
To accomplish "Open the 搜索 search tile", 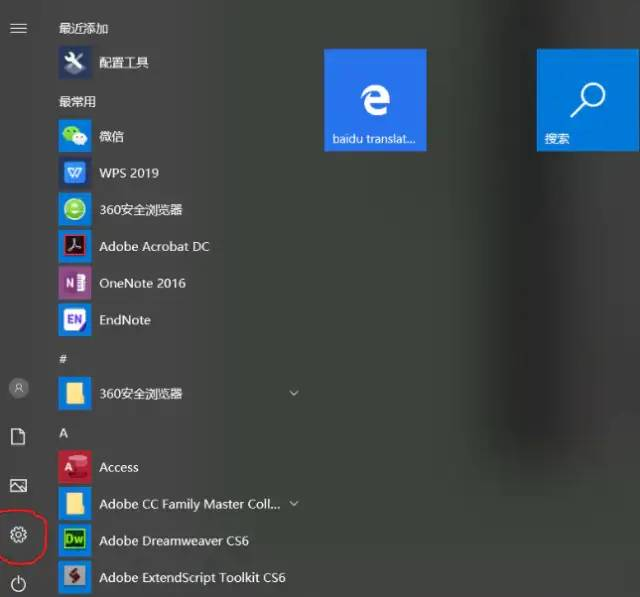I will click(x=588, y=100).
